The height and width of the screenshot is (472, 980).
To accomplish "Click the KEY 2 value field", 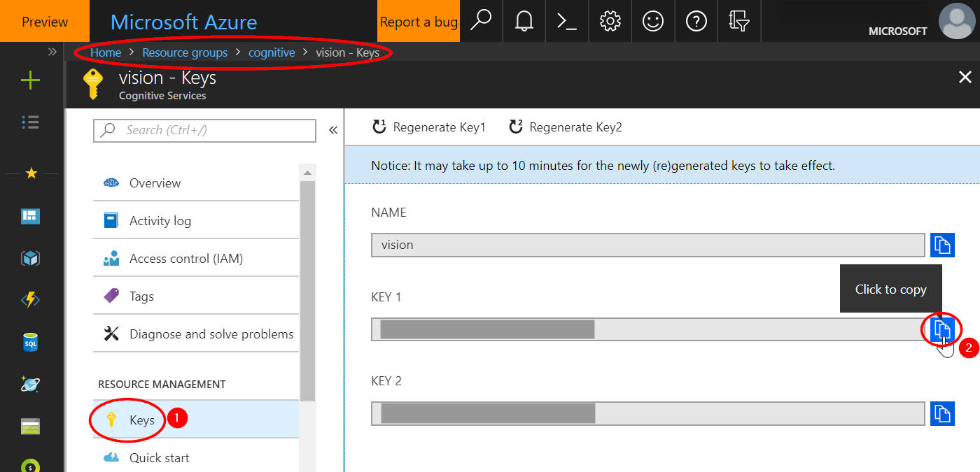I will click(648, 413).
